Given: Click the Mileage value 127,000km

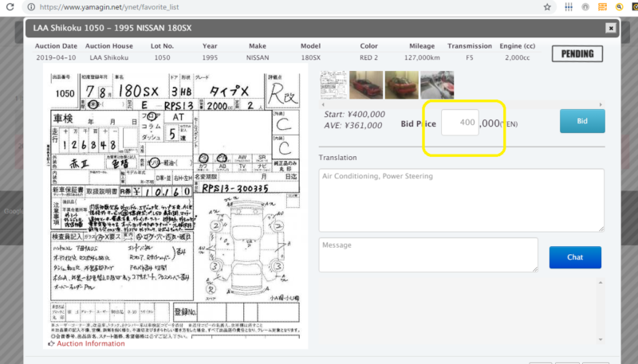Looking at the screenshot, I should (x=422, y=57).
